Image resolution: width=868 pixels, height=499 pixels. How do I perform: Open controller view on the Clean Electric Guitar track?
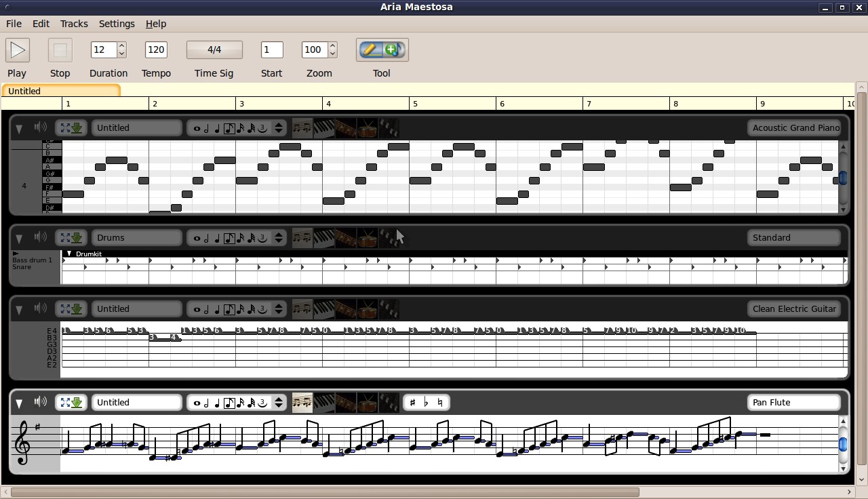389,309
